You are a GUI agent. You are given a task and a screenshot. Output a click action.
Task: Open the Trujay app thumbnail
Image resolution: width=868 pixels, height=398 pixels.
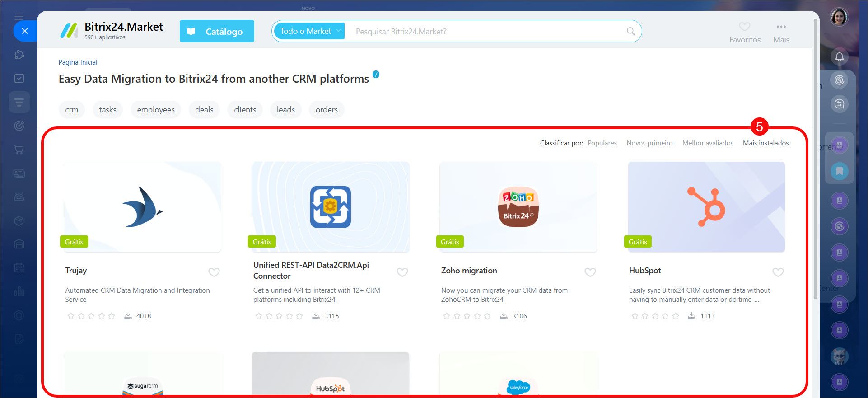(x=142, y=207)
